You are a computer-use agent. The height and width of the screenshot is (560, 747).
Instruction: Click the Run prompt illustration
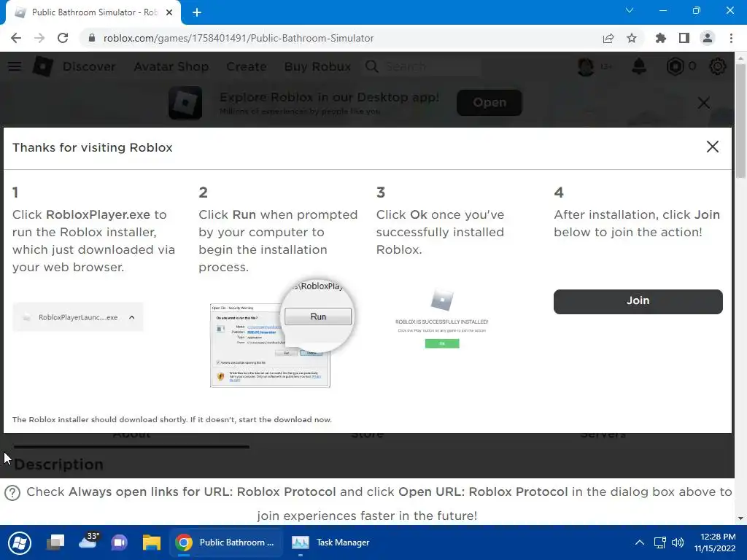(x=282, y=334)
